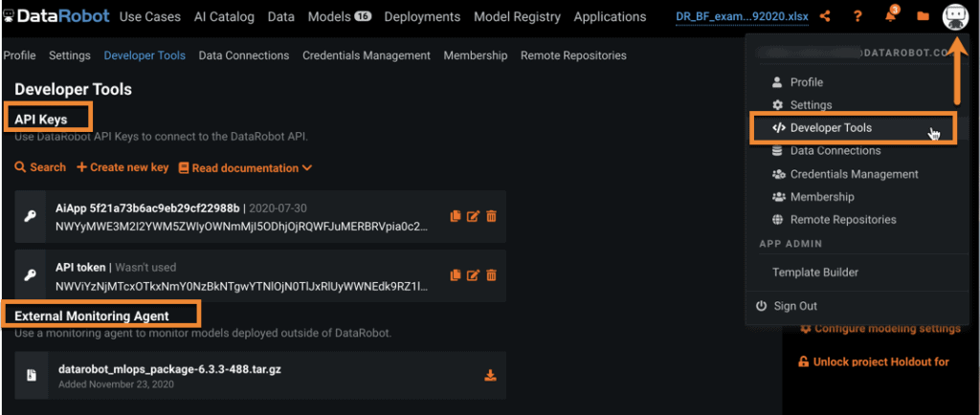Image resolution: width=980 pixels, height=415 pixels.
Task: Click the key icon beside API token
Action: (x=30, y=275)
